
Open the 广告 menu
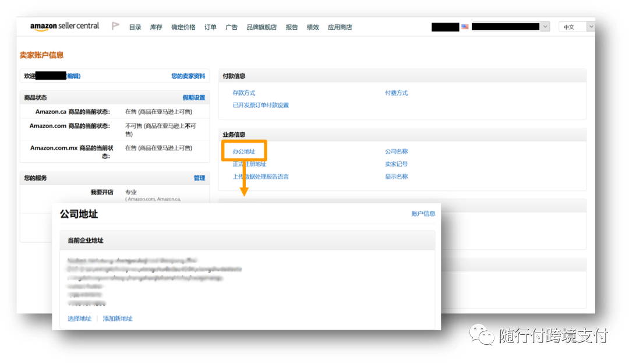pyautogui.click(x=231, y=27)
